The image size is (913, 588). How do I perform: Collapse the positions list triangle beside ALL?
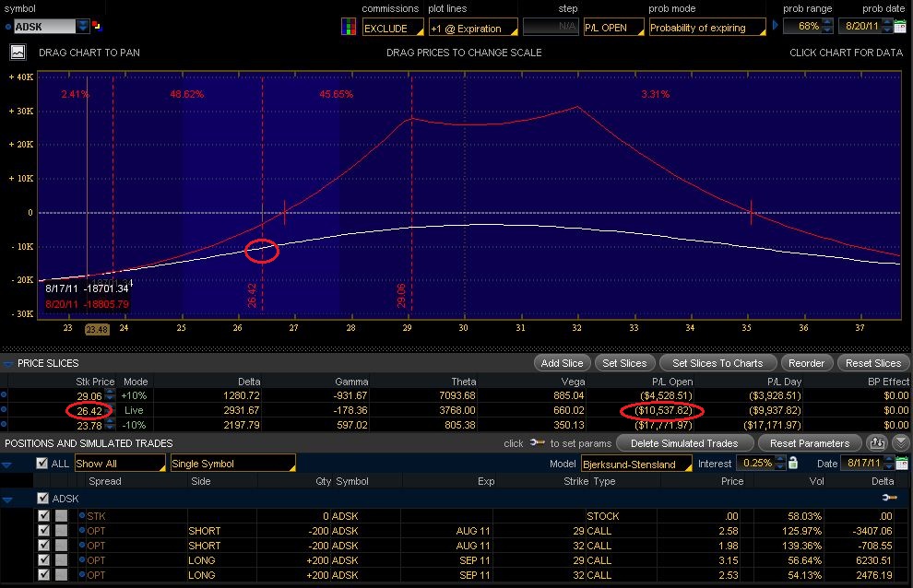click(x=7, y=465)
